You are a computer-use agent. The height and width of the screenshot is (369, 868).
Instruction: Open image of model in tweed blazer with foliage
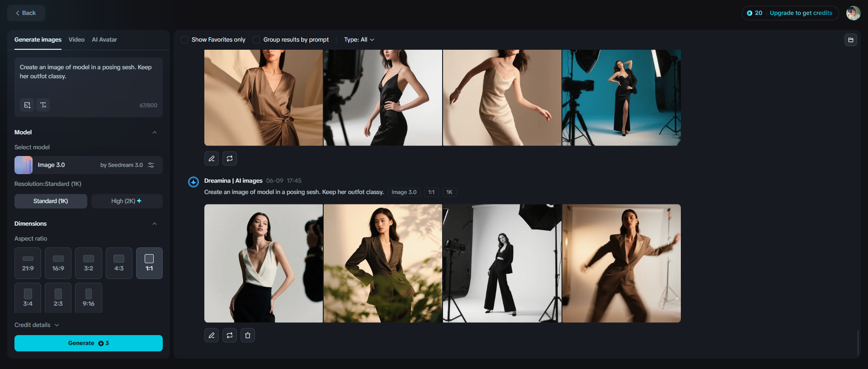383,263
